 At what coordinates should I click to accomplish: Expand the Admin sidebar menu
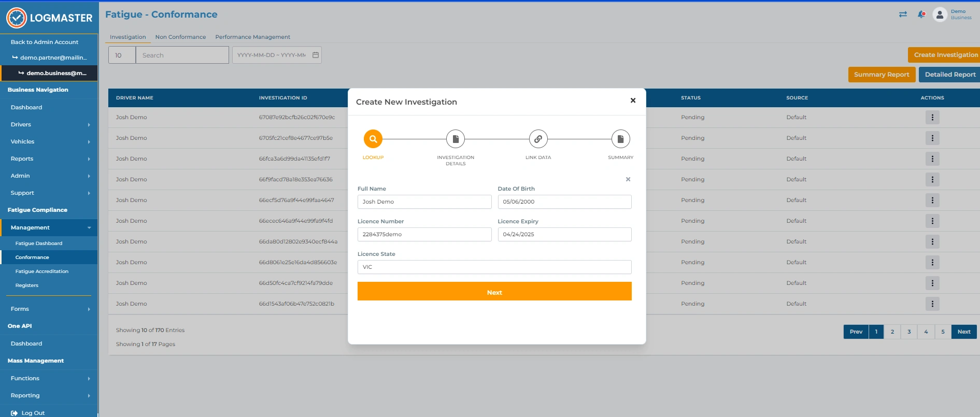coord(49,176)
